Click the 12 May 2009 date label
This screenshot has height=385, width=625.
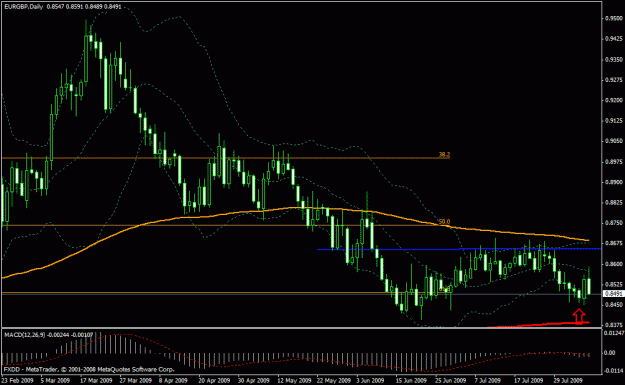[x=294, y=380]
